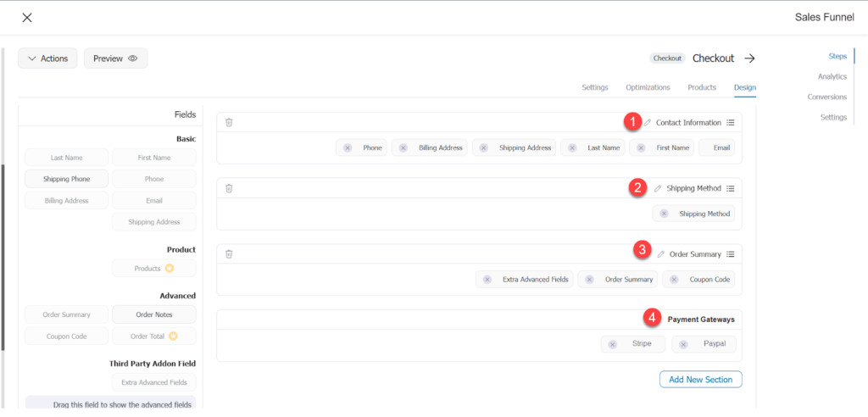Click the Order Summary reorder list icon

tap(730, 254)
